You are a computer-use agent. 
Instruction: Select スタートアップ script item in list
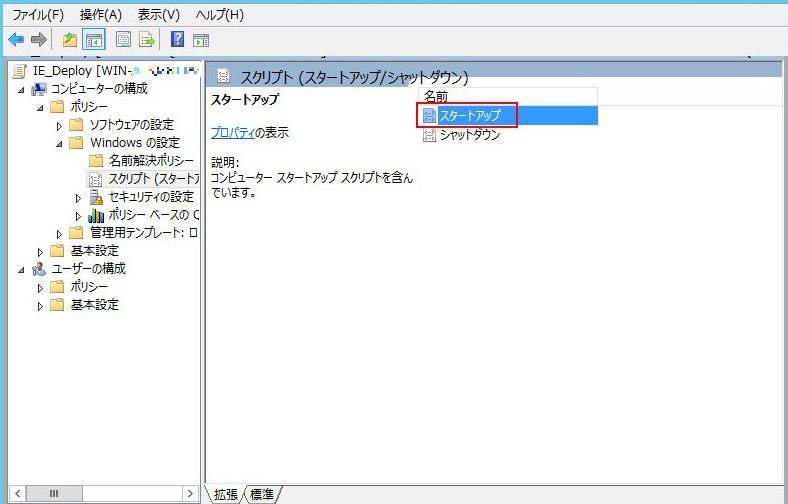pyautogui.click(x=469, y=116)
